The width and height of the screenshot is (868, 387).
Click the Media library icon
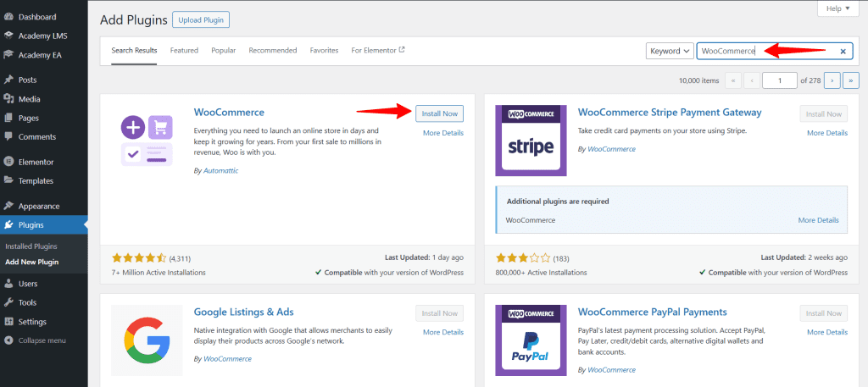pos(8,99)
